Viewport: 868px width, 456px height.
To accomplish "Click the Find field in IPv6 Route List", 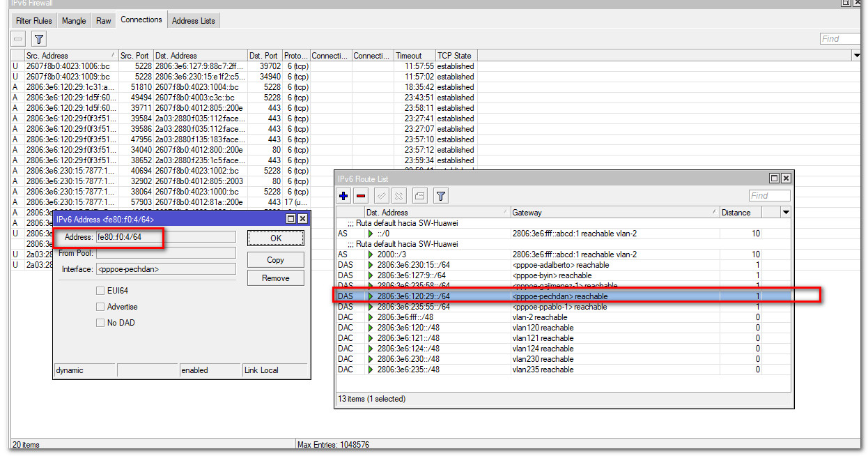I will (x=769, y=196).
